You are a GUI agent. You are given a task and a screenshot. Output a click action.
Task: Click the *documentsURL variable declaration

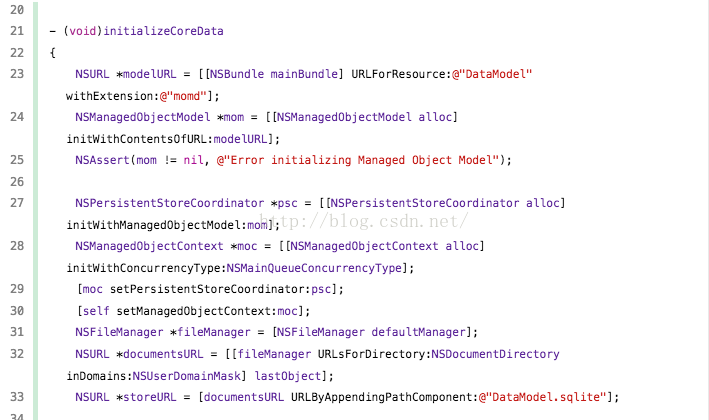pyautogui.click(x=160, y=354)
